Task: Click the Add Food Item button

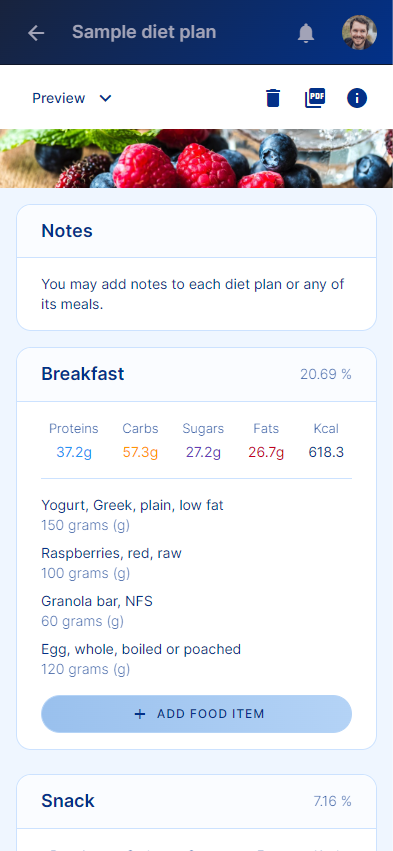Action: pyautogui.click(x=196, y=714)
